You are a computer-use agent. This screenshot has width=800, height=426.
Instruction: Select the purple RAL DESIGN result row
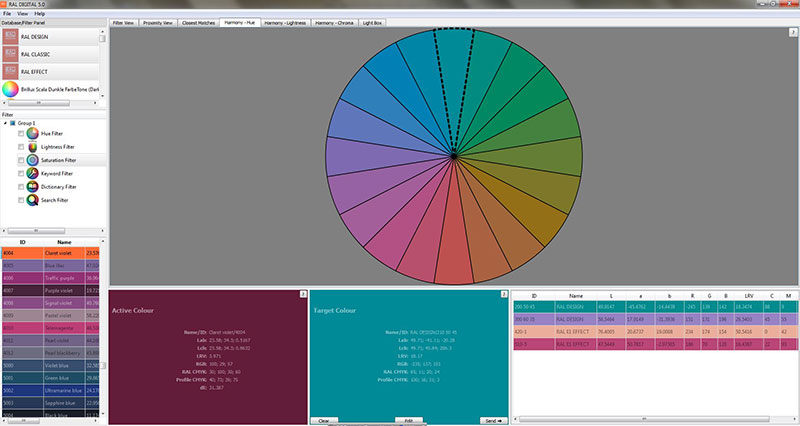coord(655,319)
